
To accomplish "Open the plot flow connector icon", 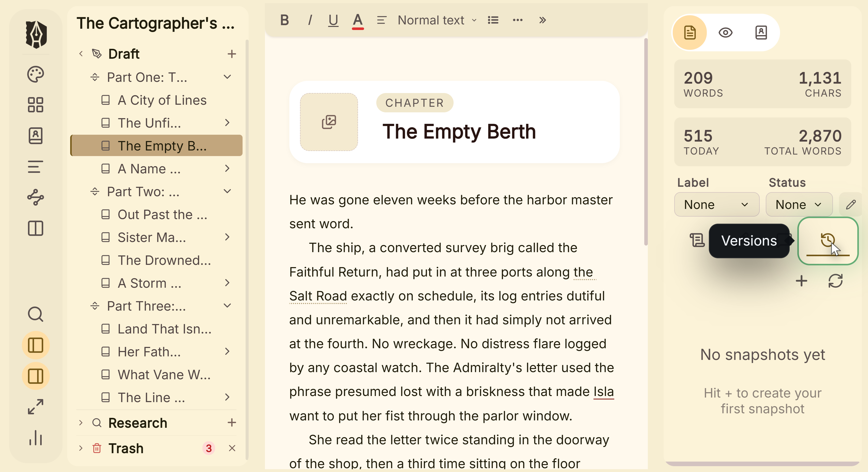I will (x=36, y=197).
